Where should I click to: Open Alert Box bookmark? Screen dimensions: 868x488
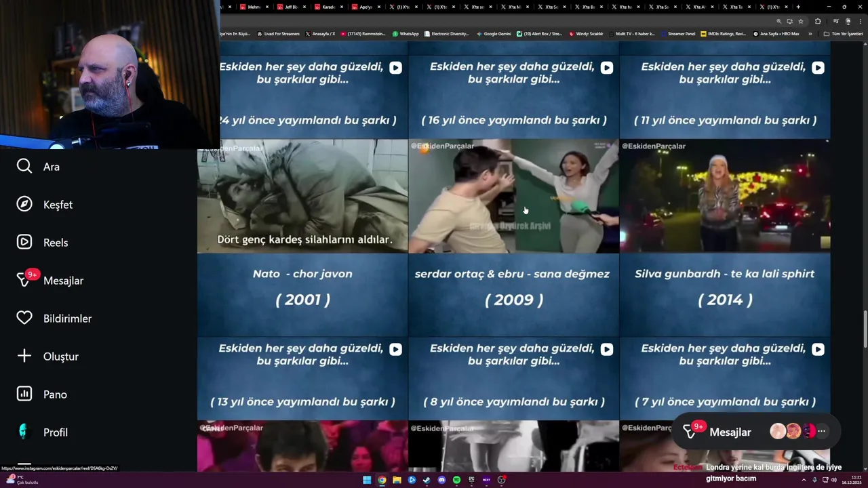(540, 34)
